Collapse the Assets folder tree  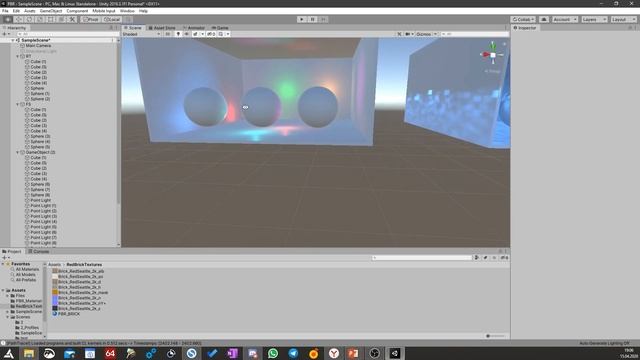3,290
